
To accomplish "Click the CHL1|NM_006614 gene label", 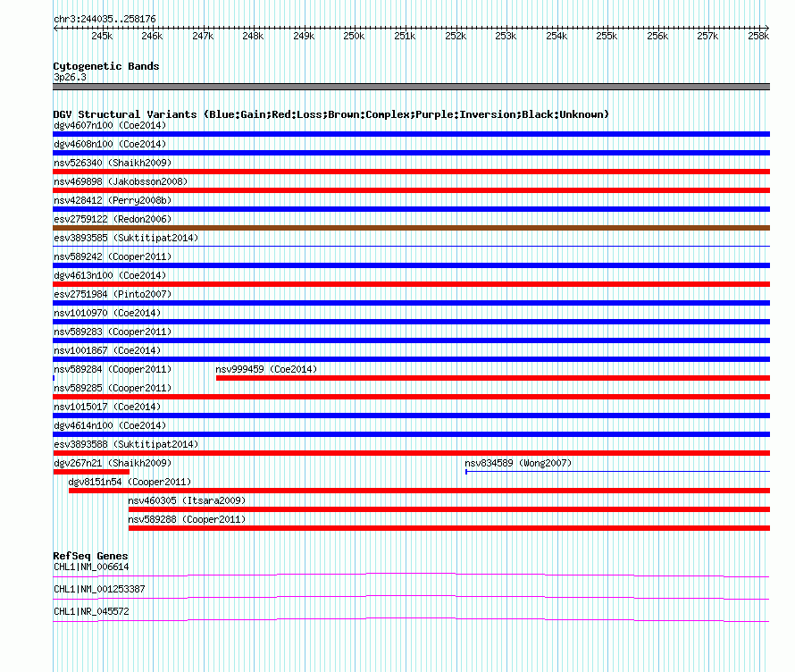I will [91, 567].
